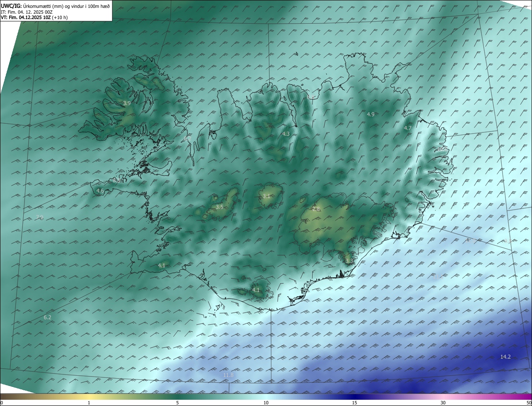Click the color scale tick label 1

[x=89, y=403]
